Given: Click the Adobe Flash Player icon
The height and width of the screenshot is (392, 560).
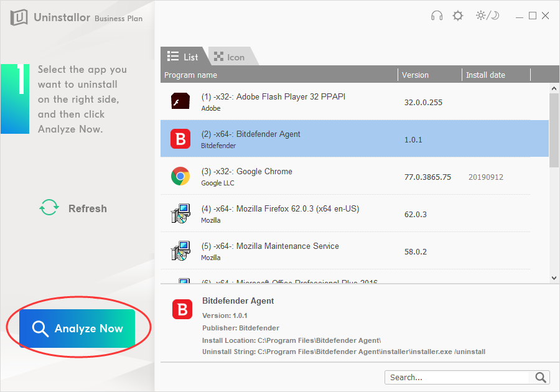Looking at the screenshot, I should [180, 101].
